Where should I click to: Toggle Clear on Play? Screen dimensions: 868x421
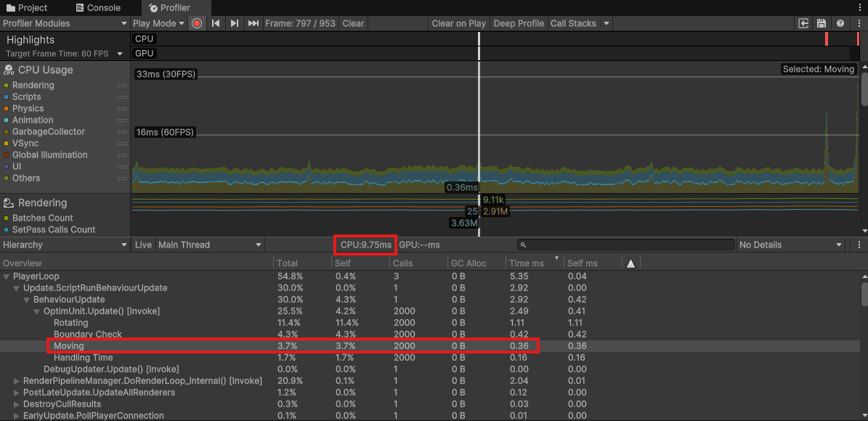click(x=458, y=23)
